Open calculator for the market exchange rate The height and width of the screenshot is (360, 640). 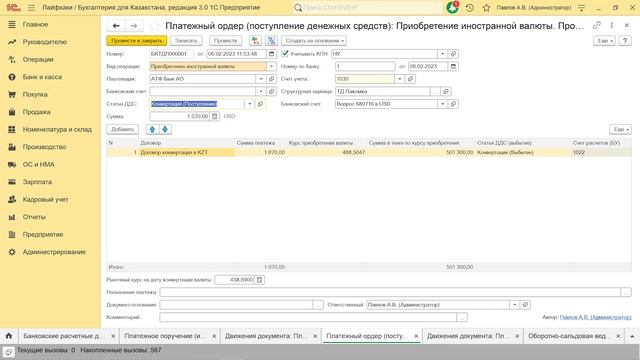point(259,280)
